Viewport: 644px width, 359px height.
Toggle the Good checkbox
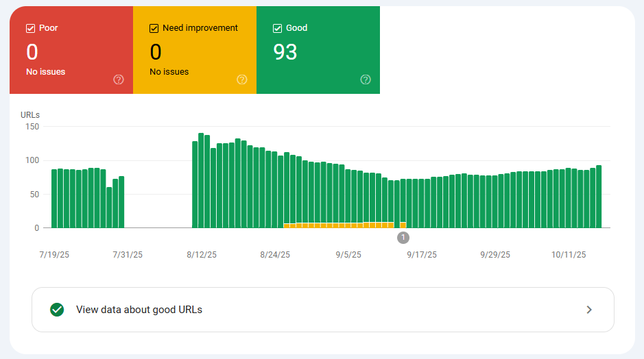click(x=277, y=28)
